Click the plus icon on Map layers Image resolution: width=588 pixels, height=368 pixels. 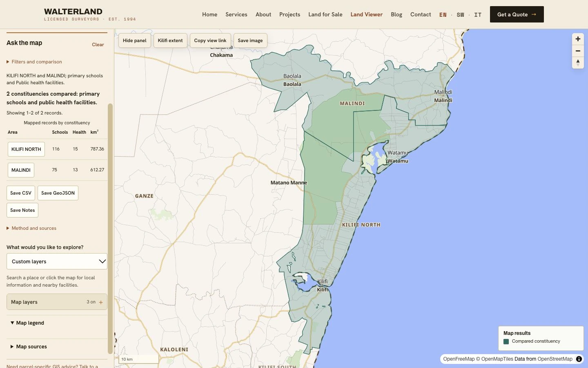point(101,302)
